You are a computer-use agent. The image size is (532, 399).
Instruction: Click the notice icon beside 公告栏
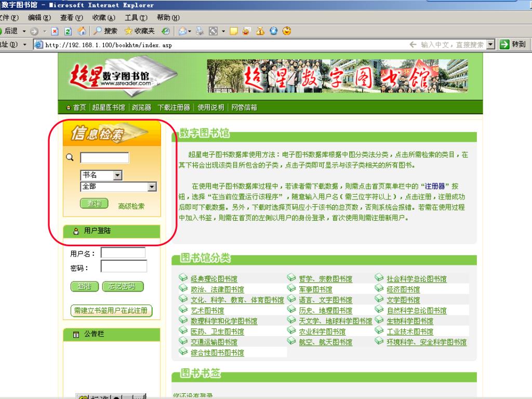(x=76, y=335)
